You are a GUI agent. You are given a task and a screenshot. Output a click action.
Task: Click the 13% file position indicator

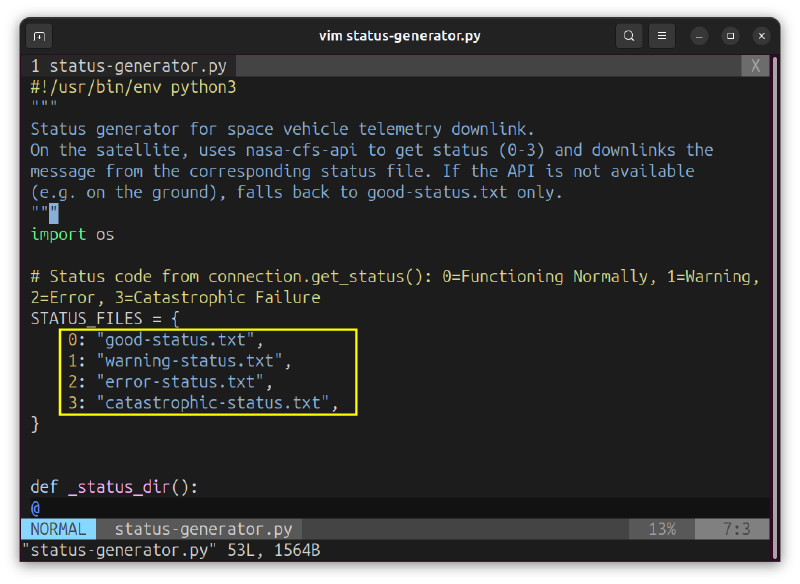662,529
